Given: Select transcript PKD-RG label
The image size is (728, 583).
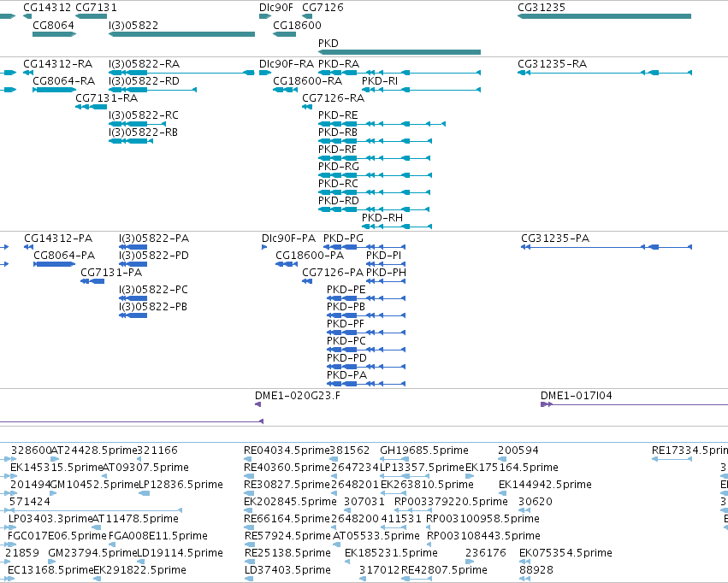Looking at the screenshot, I should tap(339, 166).
